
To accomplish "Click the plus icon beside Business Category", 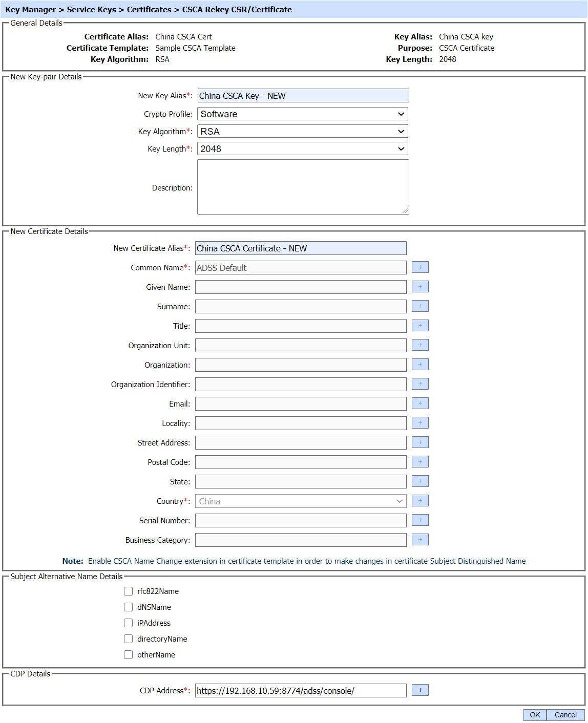I will point(420,540).
